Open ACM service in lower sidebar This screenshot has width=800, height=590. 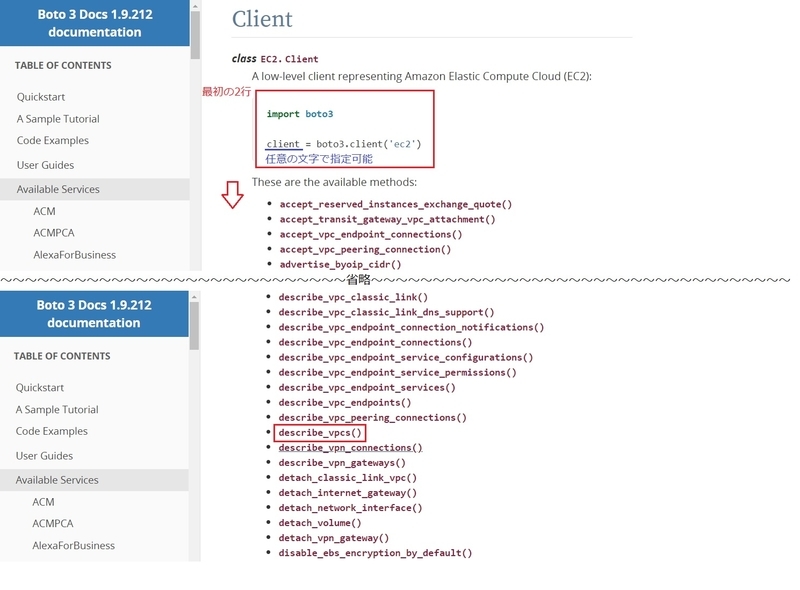pos(43,502)
